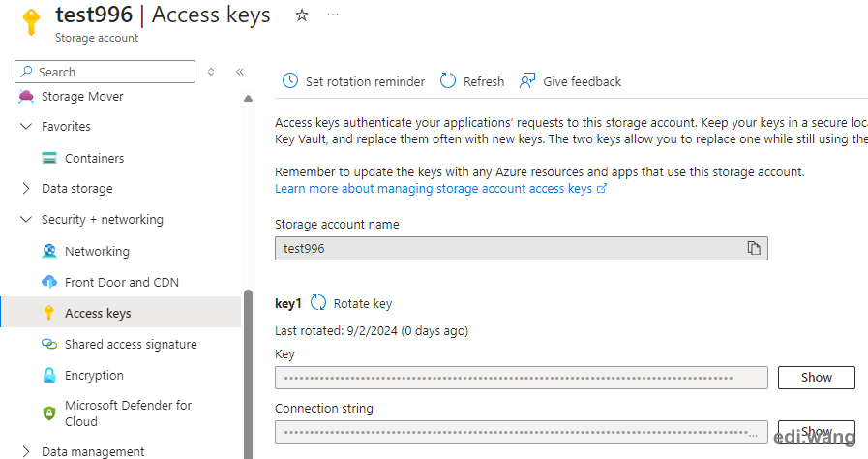Click the Give feedback button
868x459 pixels.
click(570, 81)
